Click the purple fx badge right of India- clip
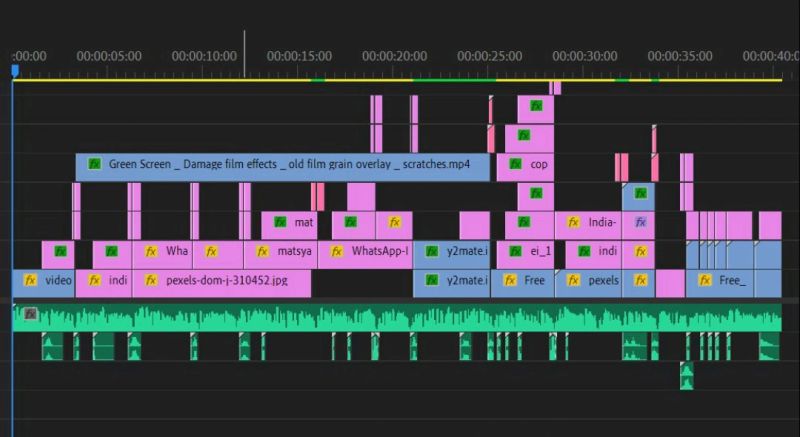This screenshot has height=437, width=800. coord(640,222)
